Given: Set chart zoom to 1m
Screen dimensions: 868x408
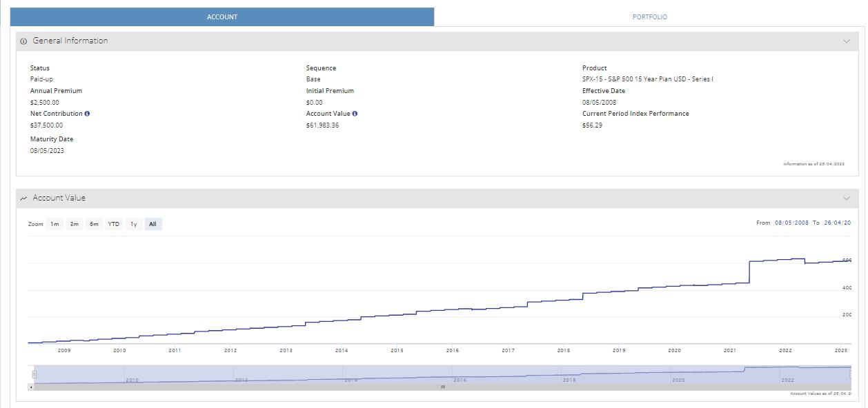Looking at the screenshot, I should [x=55, y=224].
